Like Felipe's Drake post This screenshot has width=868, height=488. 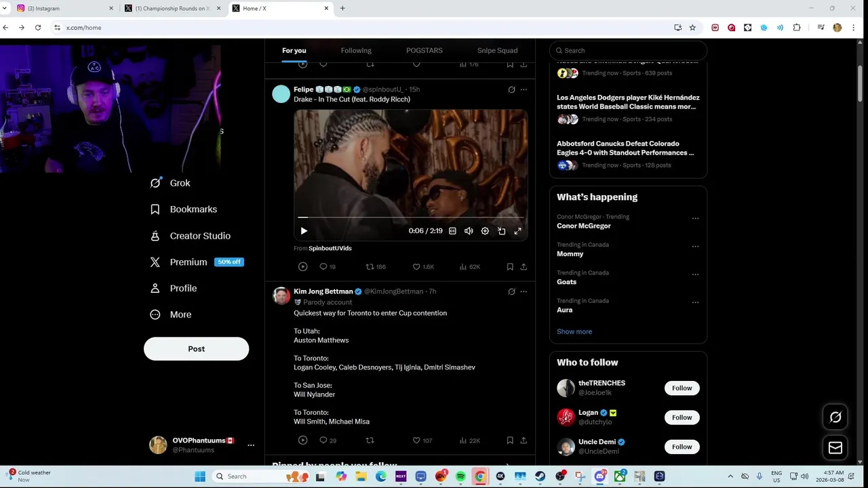click(x=423, y=267)
